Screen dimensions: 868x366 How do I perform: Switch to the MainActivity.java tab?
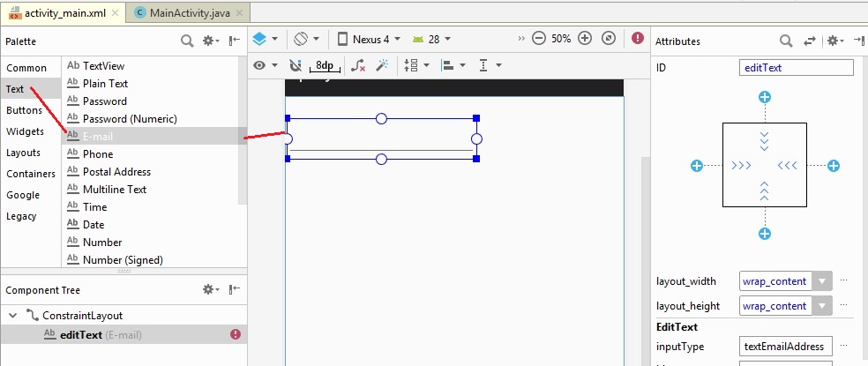pos(189,11)
